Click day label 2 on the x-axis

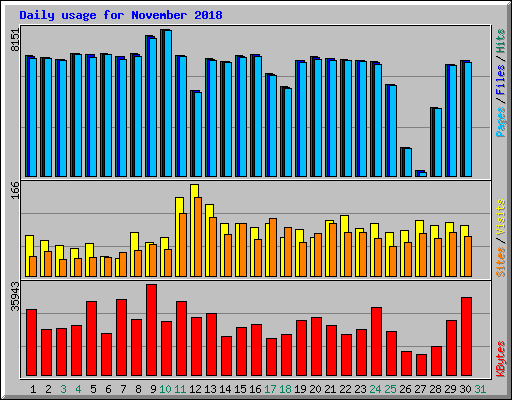pyautogui.click(x=48, y=389)
